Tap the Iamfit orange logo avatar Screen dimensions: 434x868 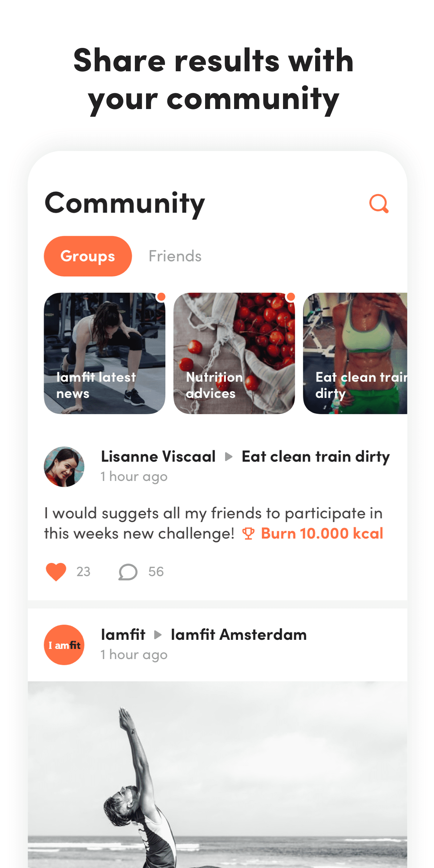pos(64,645)
